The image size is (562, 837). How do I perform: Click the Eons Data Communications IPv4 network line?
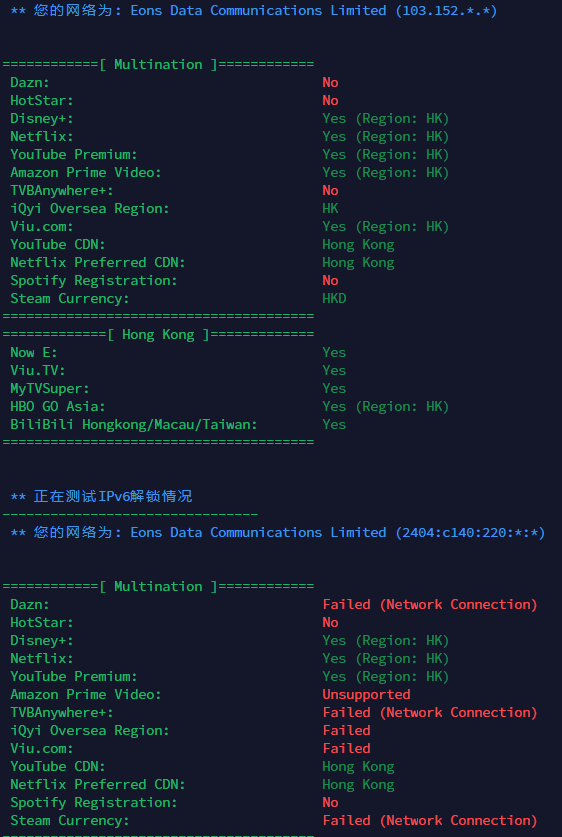[254, 11]
